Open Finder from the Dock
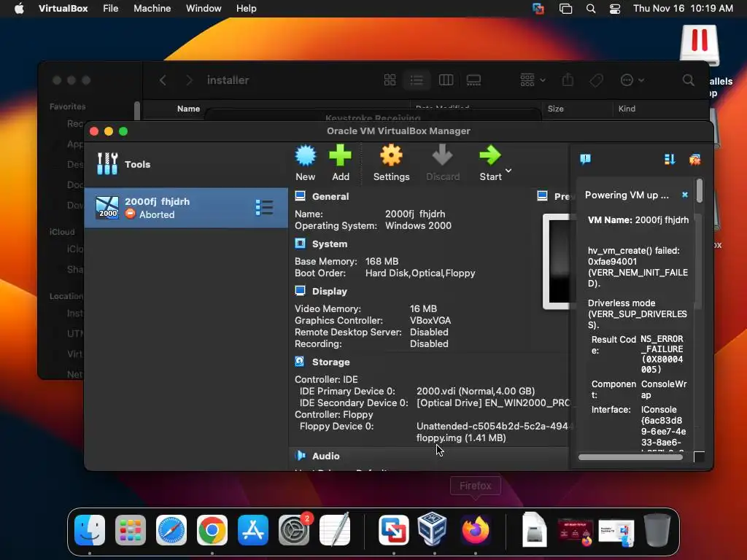This screenshot has width=747, height=560. 90,530
